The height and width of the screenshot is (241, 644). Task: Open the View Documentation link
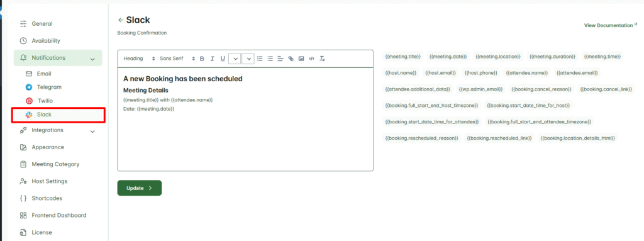611,26
